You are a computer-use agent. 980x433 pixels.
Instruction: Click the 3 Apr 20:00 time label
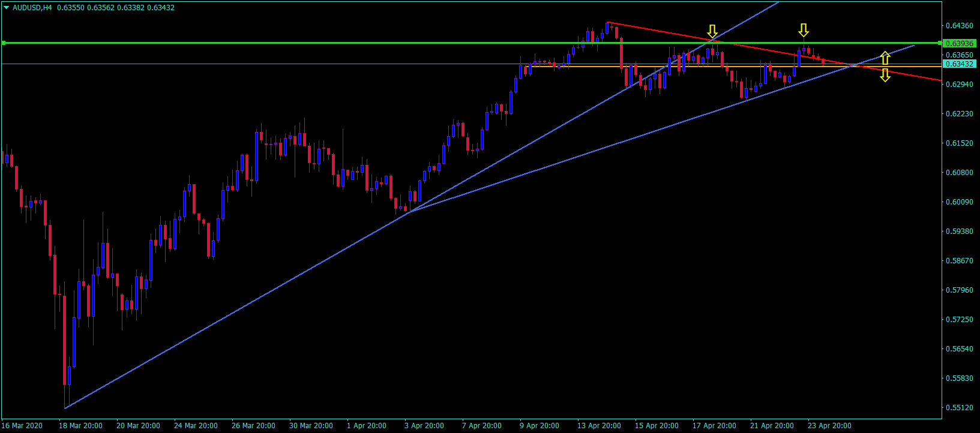coord(424,426)
